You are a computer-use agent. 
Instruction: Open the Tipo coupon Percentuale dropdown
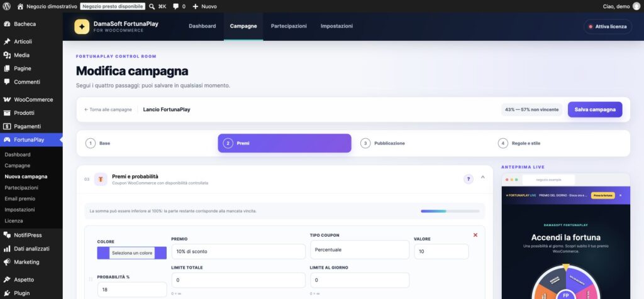360,250
